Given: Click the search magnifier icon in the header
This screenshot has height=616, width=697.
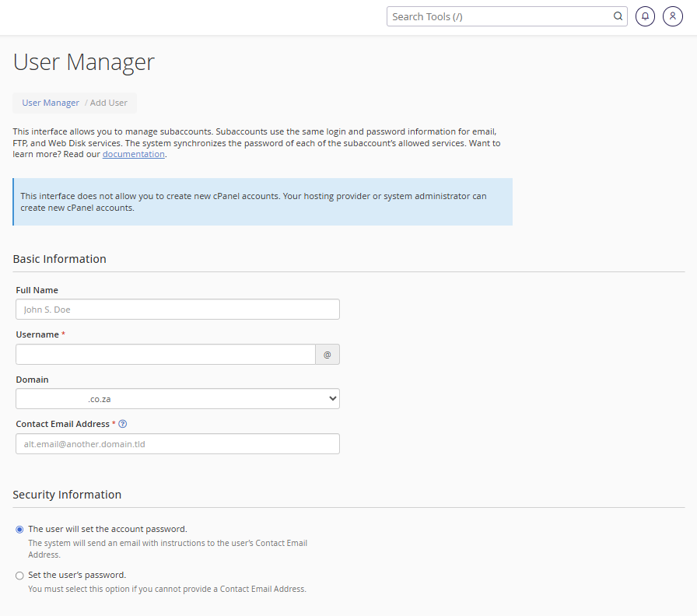Looking at the screenshot, I should click(618, 16).
